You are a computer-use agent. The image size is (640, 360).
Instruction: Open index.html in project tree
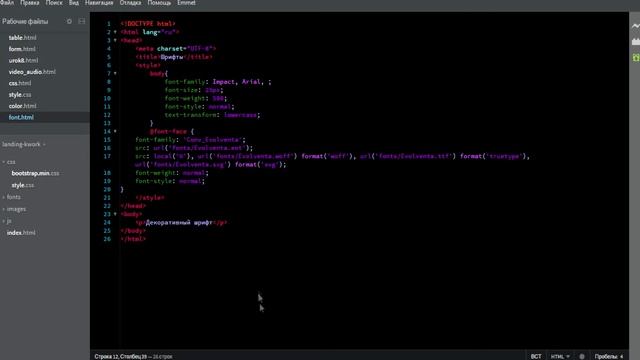[21, 233]
